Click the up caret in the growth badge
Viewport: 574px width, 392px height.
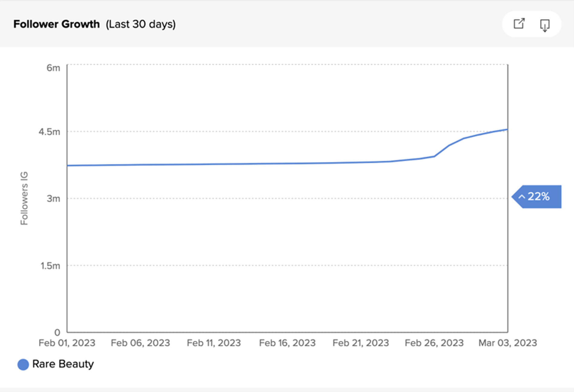pos(522,197)
